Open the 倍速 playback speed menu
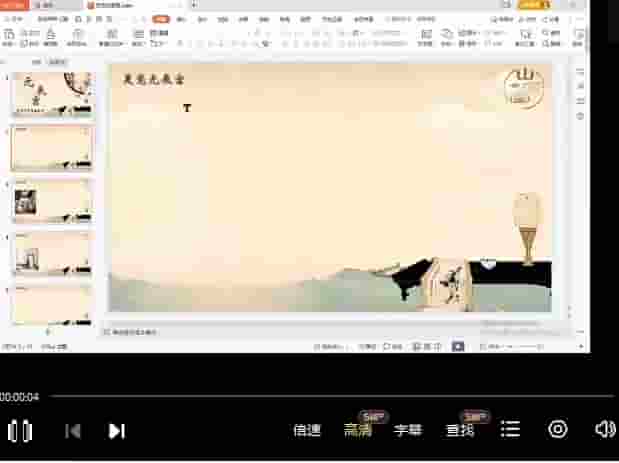The width and height of the screenshot is (619, 463). click(x=307, y=430)
